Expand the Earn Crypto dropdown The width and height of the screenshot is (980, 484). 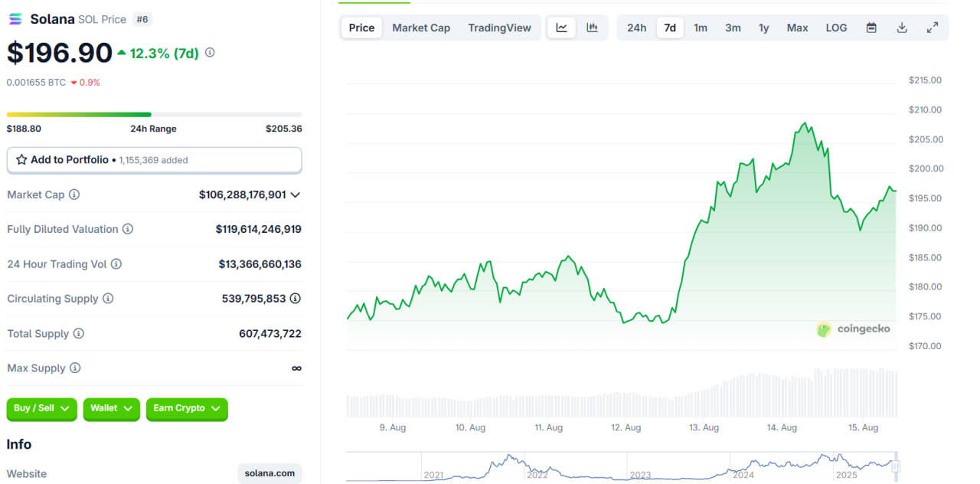coord(187,409)
